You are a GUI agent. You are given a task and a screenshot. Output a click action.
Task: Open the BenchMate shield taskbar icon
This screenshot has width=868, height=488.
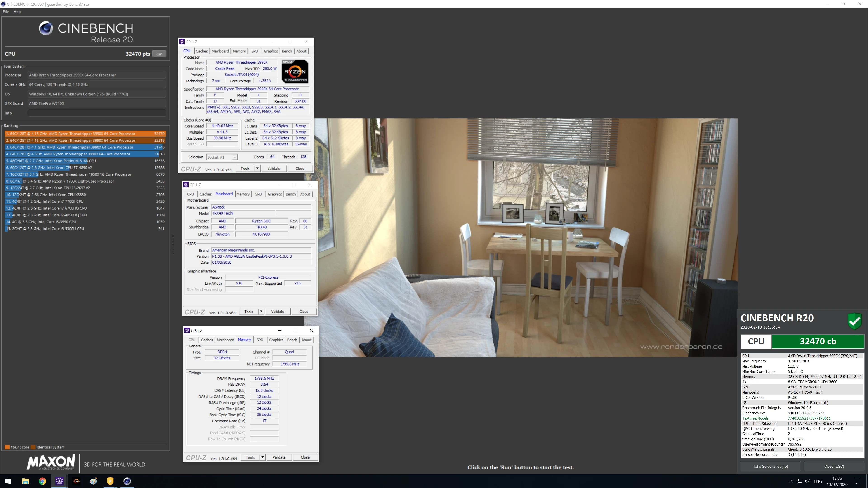coord(110,481)
